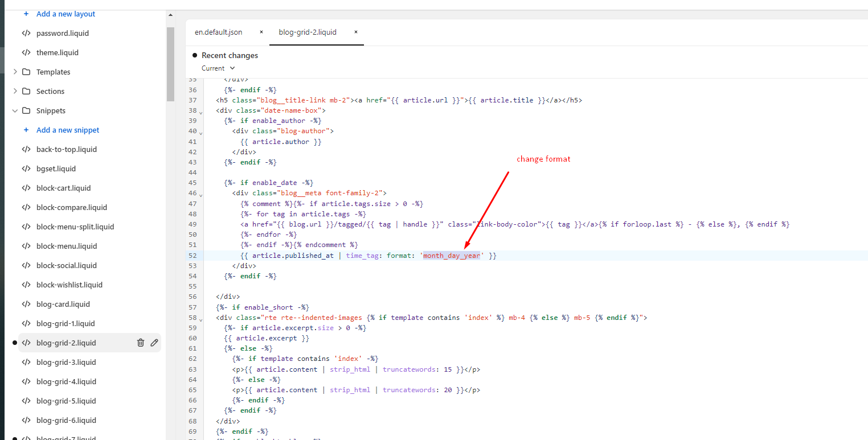Open block-wishlist.liquid snippet
The image size is (868, 440).
click(x=69, y=285)
